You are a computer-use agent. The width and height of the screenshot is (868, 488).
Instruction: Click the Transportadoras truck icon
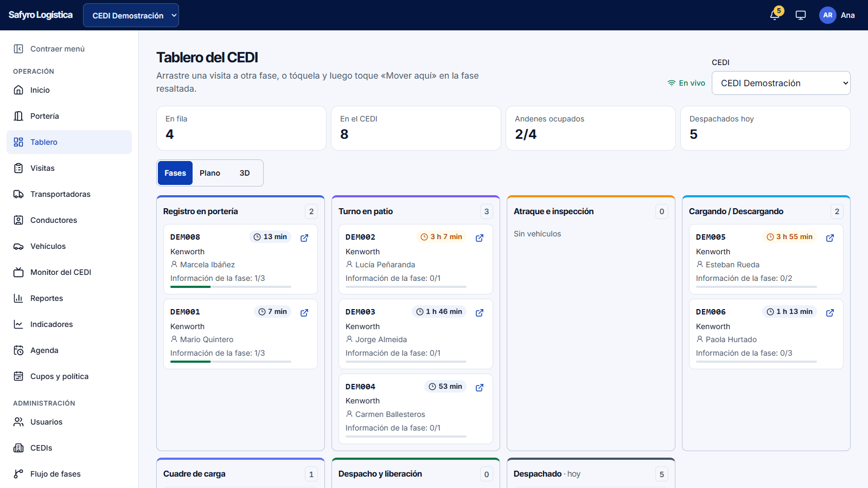coord(18,194)
